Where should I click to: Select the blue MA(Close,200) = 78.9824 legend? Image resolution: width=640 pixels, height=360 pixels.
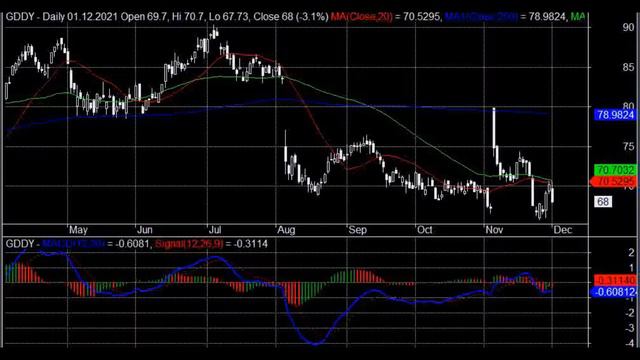[x=505, y=17]
